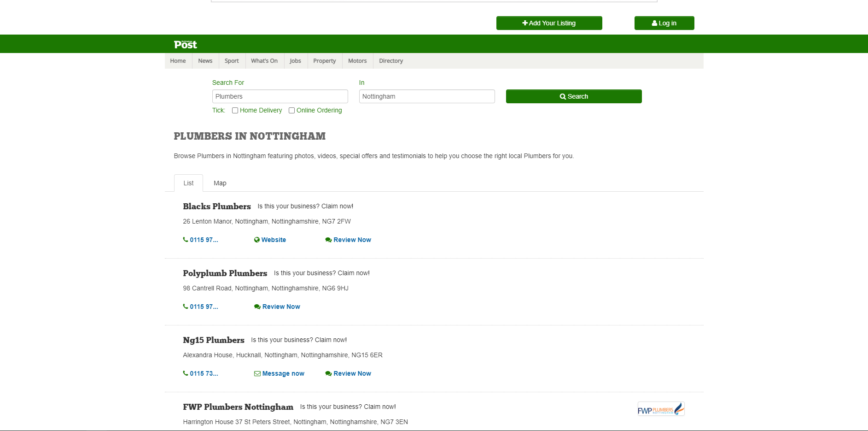
Task: Click the phone icon for Ng15 Plumbers
Action: 186,373
